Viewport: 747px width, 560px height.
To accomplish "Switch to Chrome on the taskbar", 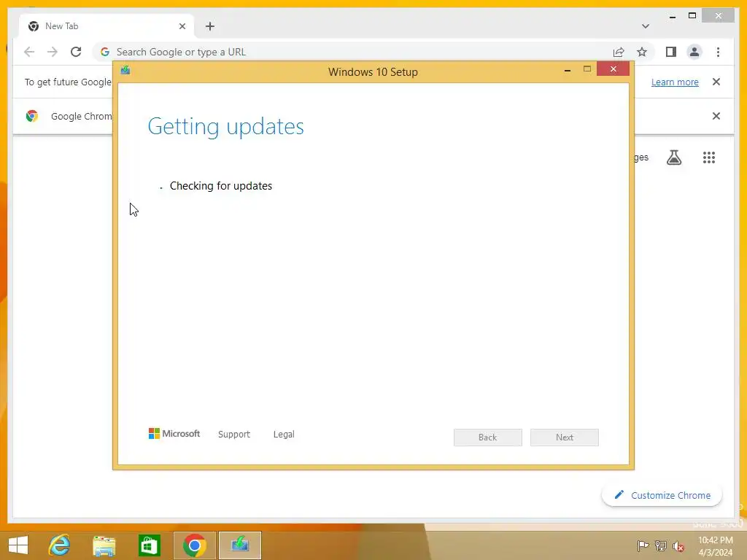I will click(194, 545).
